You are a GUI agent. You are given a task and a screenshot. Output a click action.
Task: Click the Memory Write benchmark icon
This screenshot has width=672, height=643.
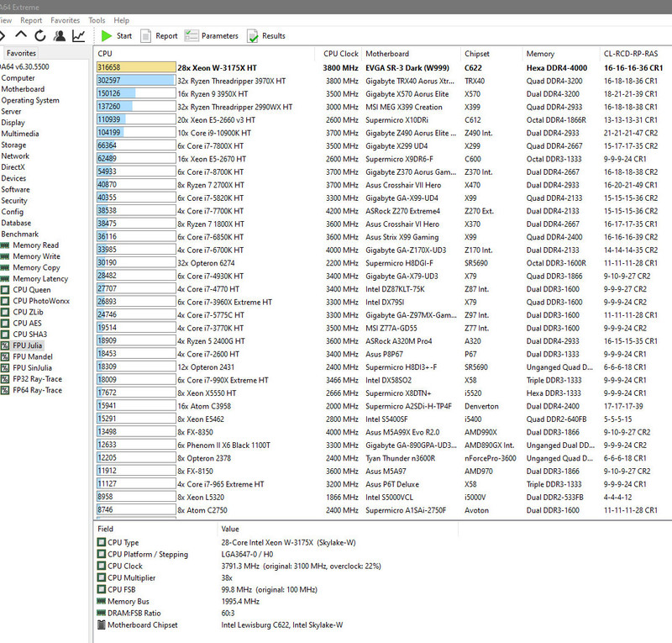[5, 256]
